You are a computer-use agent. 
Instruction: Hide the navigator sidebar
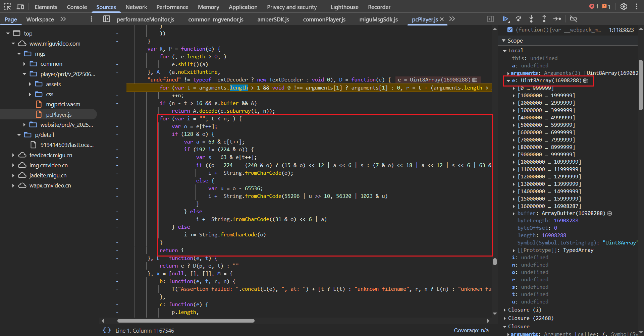[x=107, y=19]
